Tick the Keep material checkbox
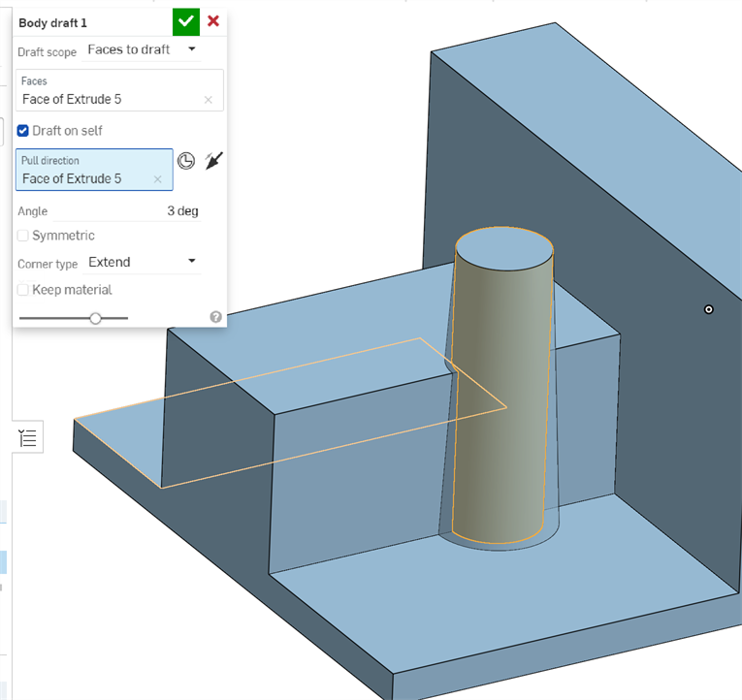This screenshot has width=742, height=700. [23, 290]
